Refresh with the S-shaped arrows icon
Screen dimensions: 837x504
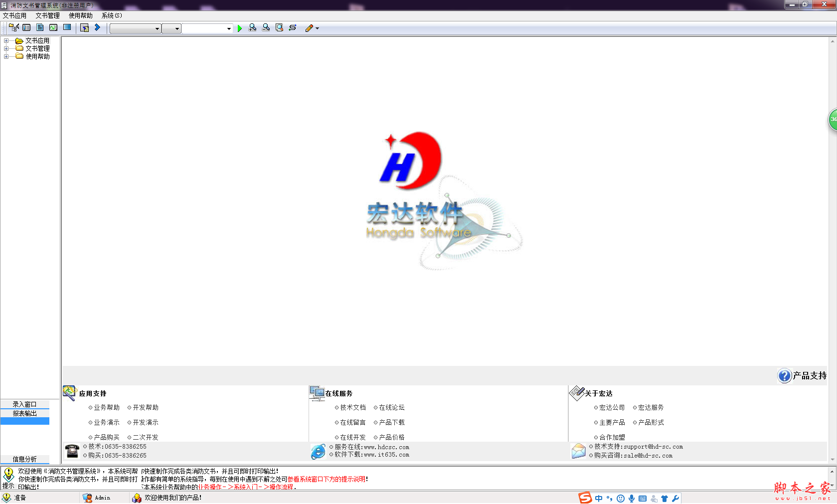292,27
